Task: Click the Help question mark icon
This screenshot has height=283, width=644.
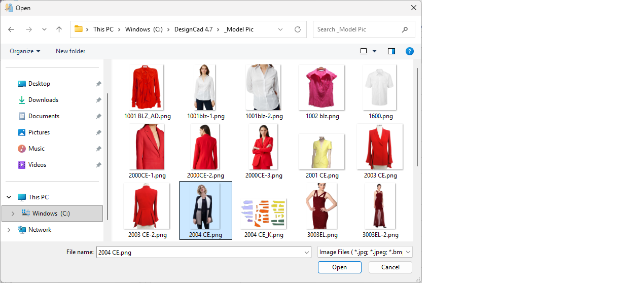Action: [x=410, y=51]
